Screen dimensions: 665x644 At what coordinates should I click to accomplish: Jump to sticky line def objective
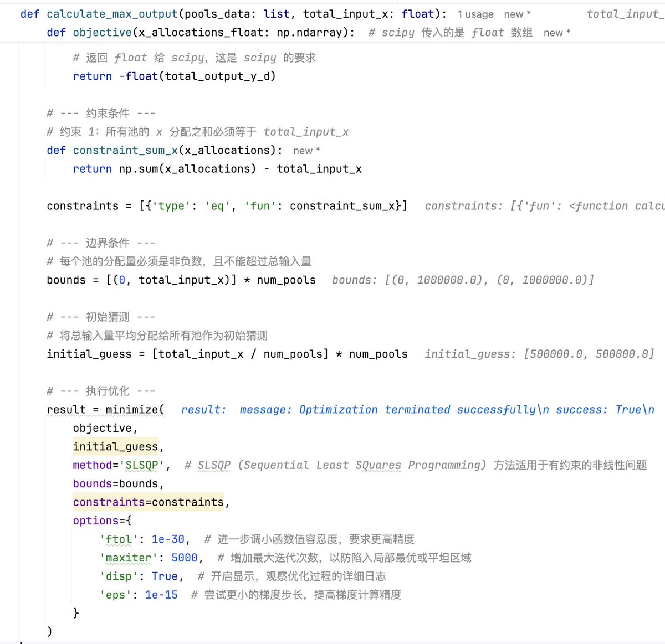pyautogui.click(x=103, y=33)
